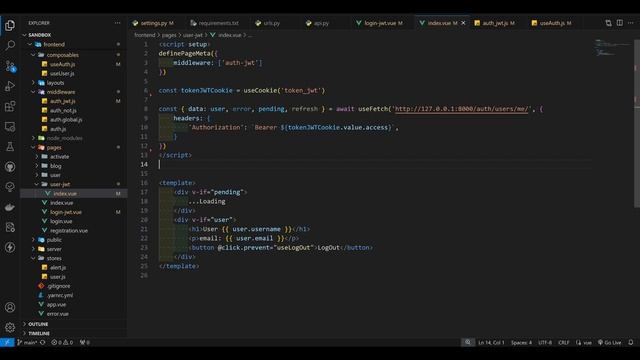This screenshot has height=360, width=640.
Task: Open useUser.js in explorer tree
Action: pos(62,73)
